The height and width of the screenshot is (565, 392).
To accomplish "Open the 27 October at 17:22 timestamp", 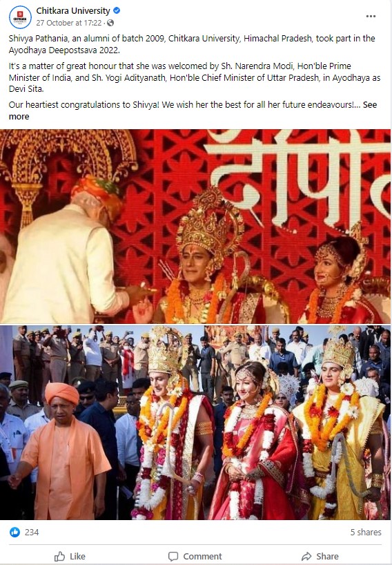I will click(69, 23).
